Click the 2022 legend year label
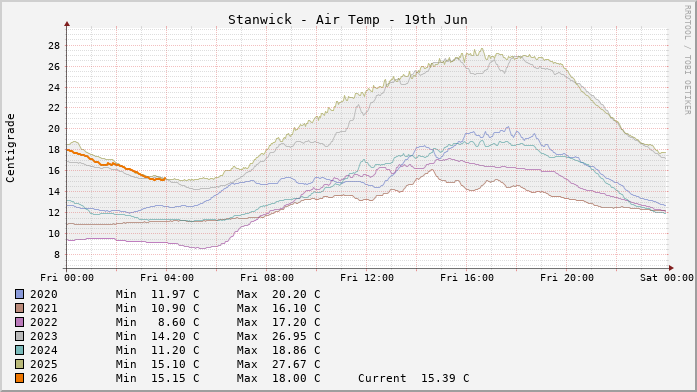Image resolution: width=697 pixels, height=392 pixels. tap(44, 322)
